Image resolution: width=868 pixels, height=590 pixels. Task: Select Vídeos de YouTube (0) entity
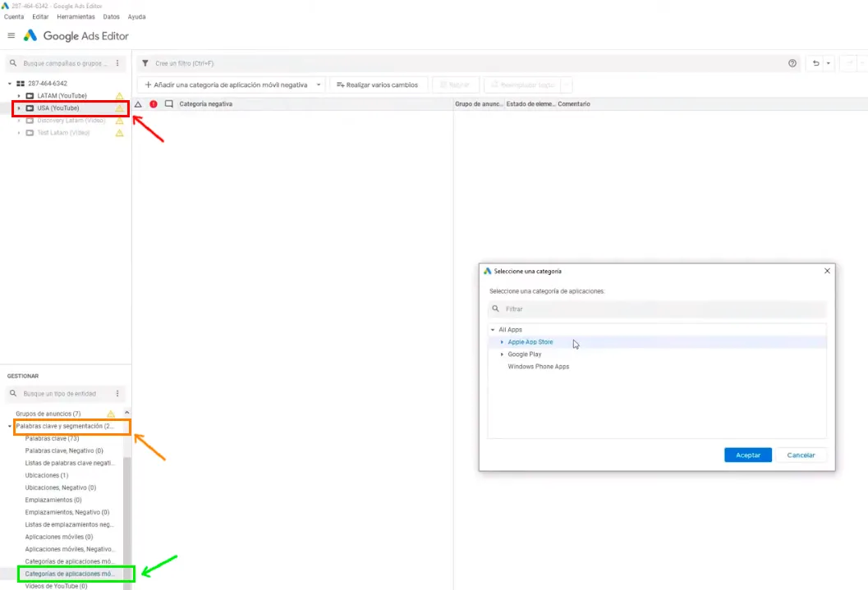(56, 586)
